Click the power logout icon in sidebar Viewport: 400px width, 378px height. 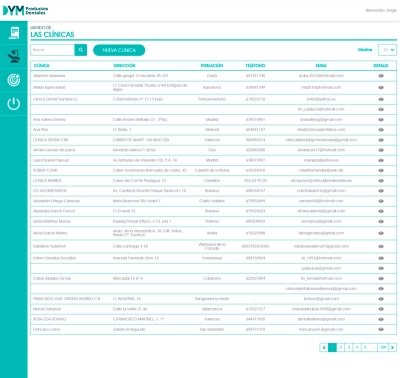point(14,104)
